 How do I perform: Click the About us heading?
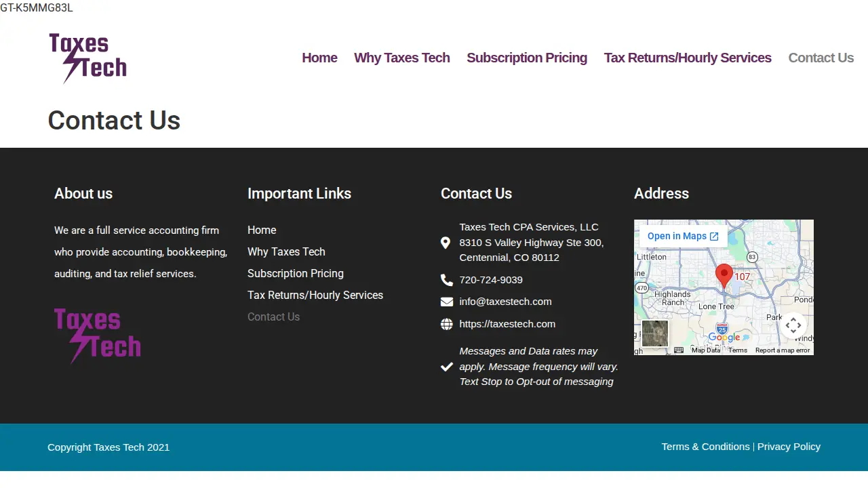83,193
